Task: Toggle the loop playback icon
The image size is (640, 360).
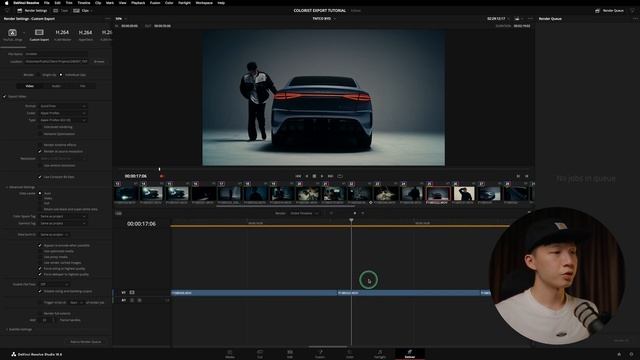Action: (340, 176)
